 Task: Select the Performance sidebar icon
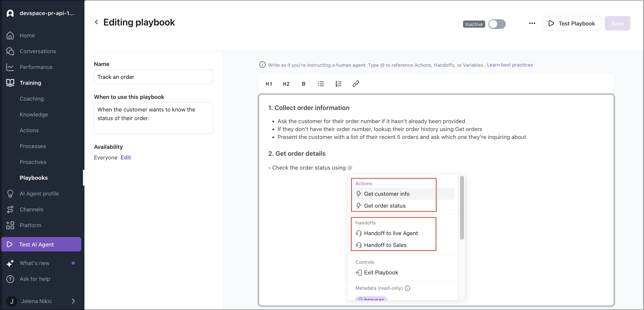point(10,67)
